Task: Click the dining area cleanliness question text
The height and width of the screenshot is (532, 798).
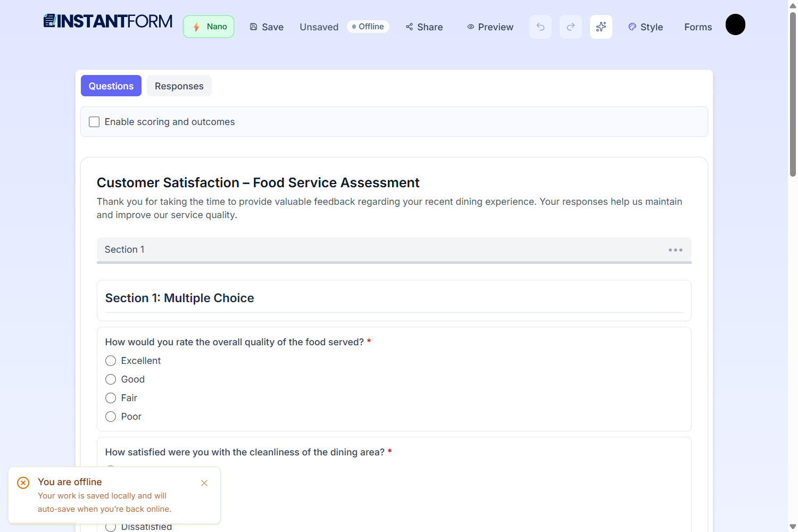Action: (245, 452)
